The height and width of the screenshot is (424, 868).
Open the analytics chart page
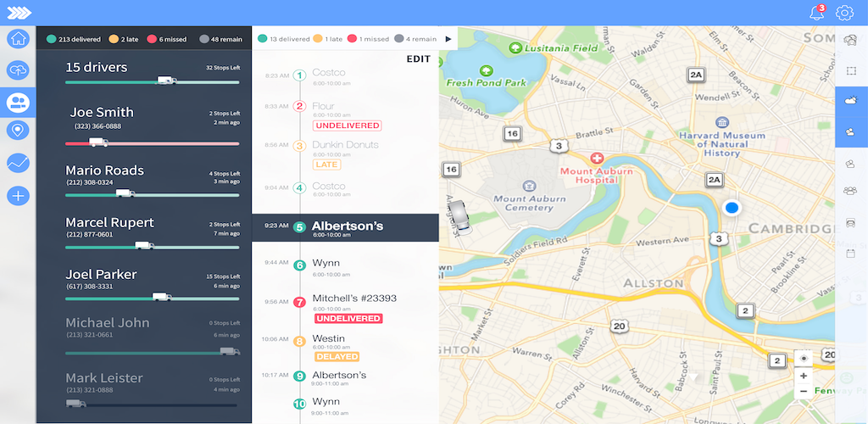click(19, 163)
